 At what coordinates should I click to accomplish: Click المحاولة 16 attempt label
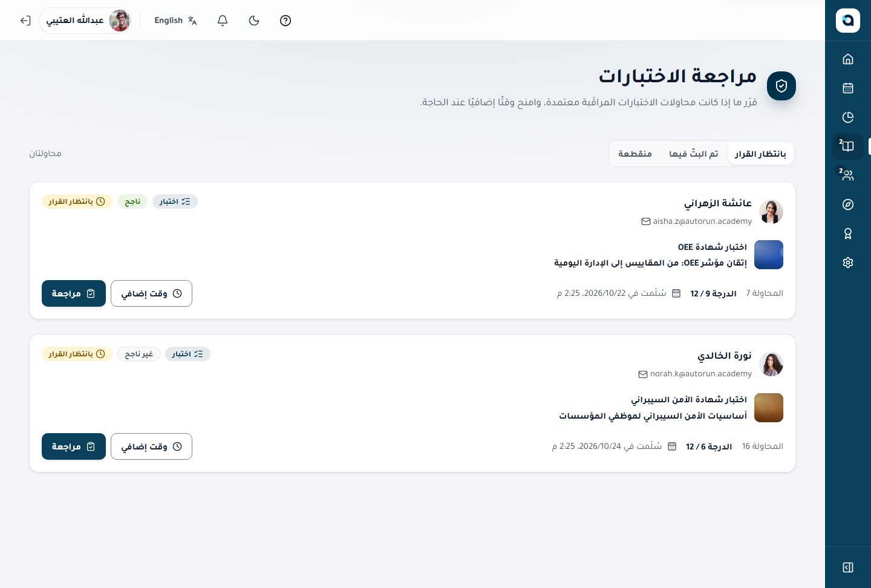point(763,446)
